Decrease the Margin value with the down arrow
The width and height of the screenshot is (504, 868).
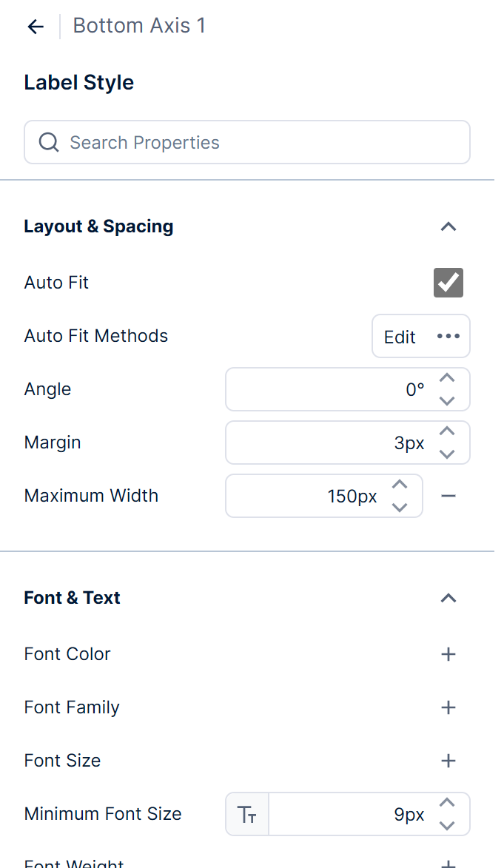(x=447, y=454)
